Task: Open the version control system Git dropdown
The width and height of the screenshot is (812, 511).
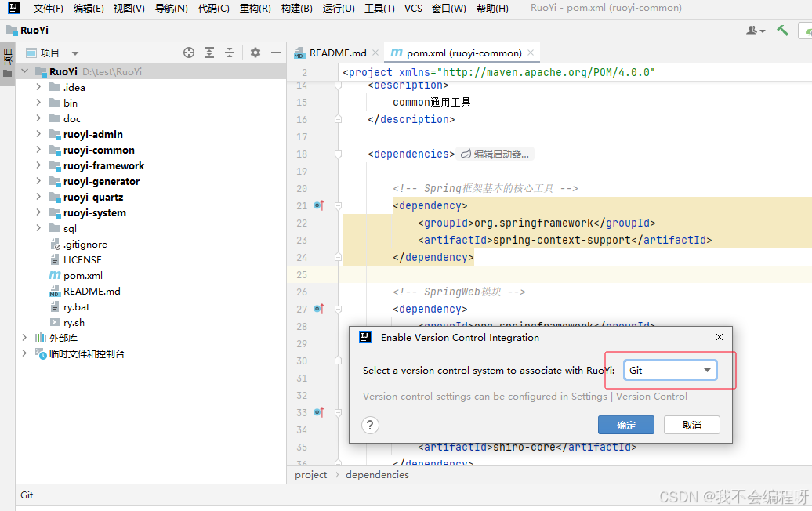Action: [670, 370]
